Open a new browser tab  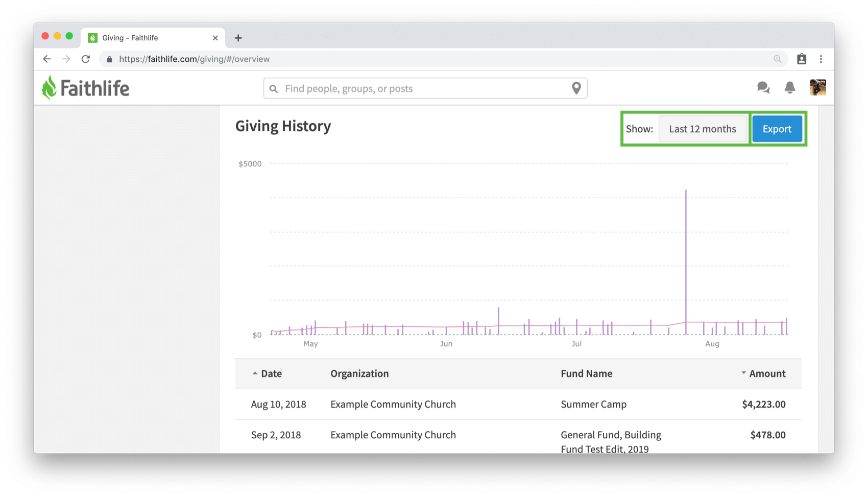238,38
